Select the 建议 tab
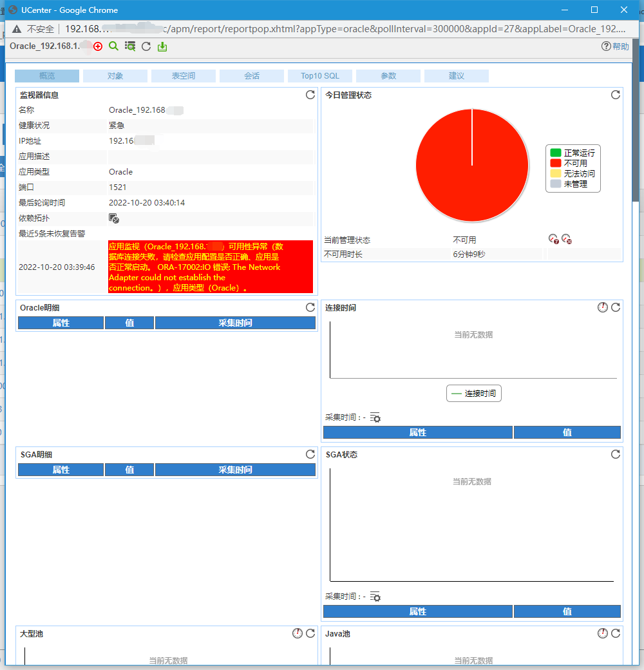Screen dimensions: 644x670 pos(457,75)
